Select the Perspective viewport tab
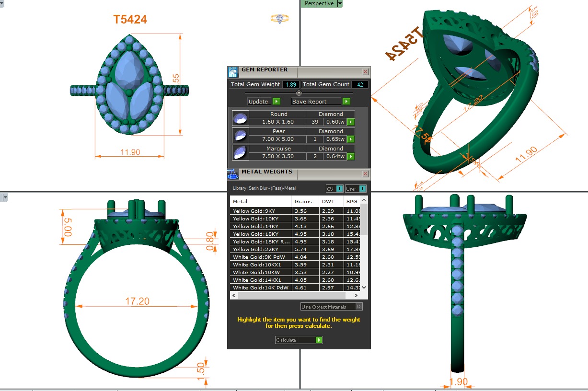The width and height of the screenshot is (588, 391). [x=319, y=3]
